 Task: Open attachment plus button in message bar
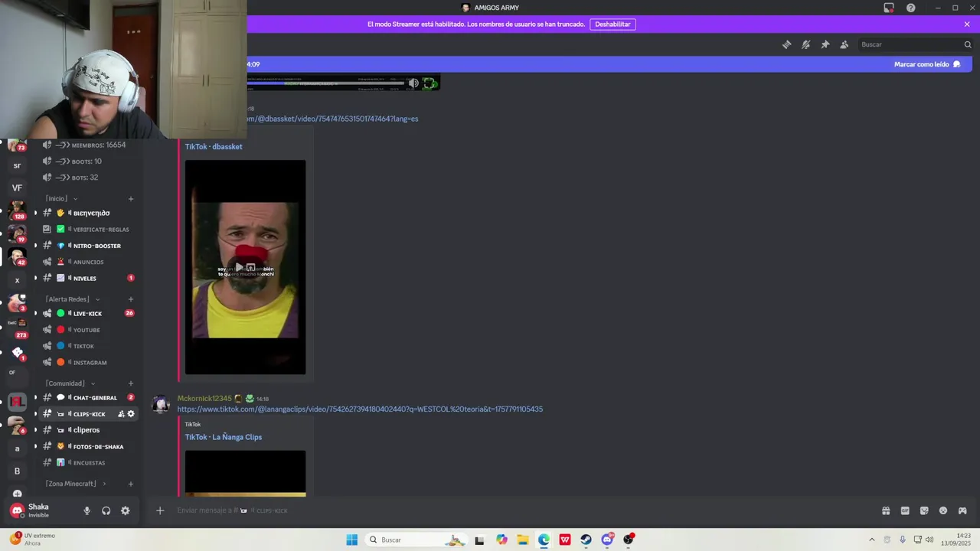point(160,510)
